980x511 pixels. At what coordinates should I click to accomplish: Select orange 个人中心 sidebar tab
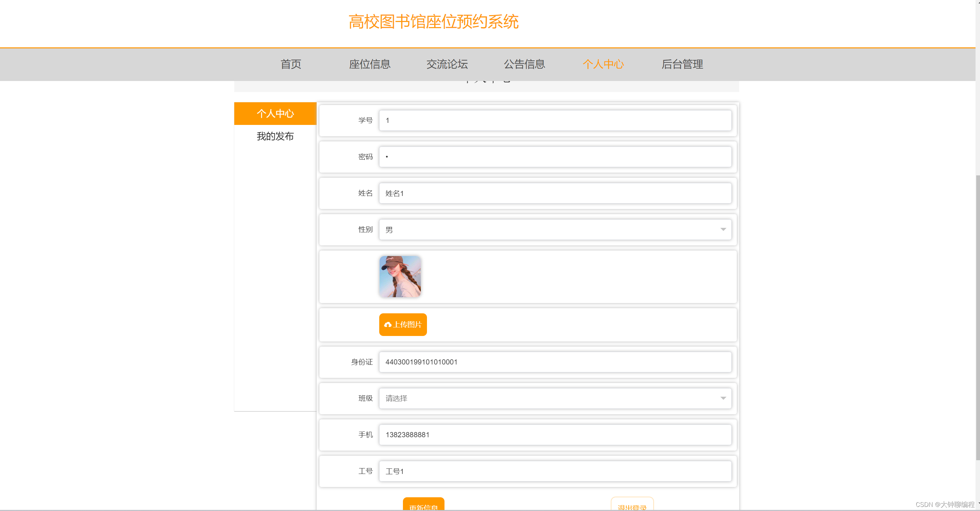[275, 113]
